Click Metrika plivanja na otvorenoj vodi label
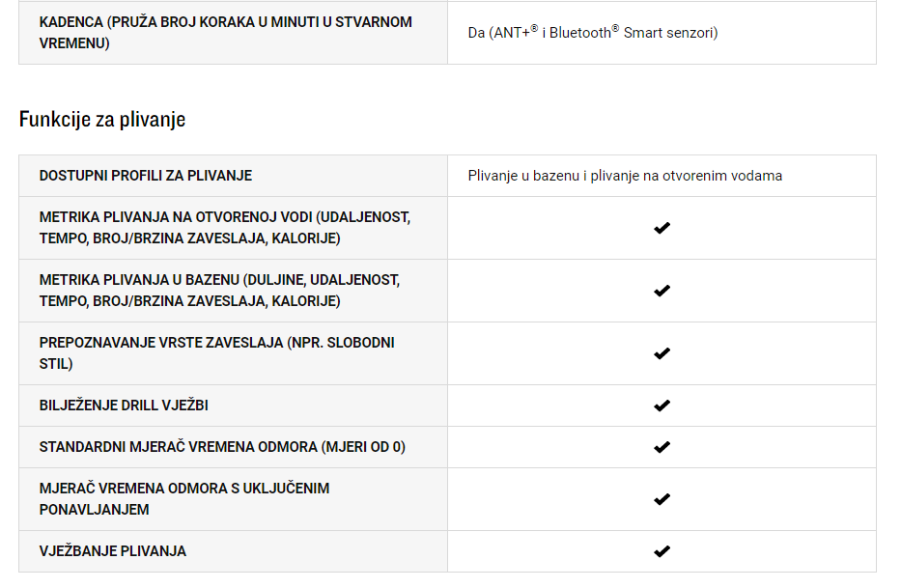901x588 pixels. pos(225,228)
